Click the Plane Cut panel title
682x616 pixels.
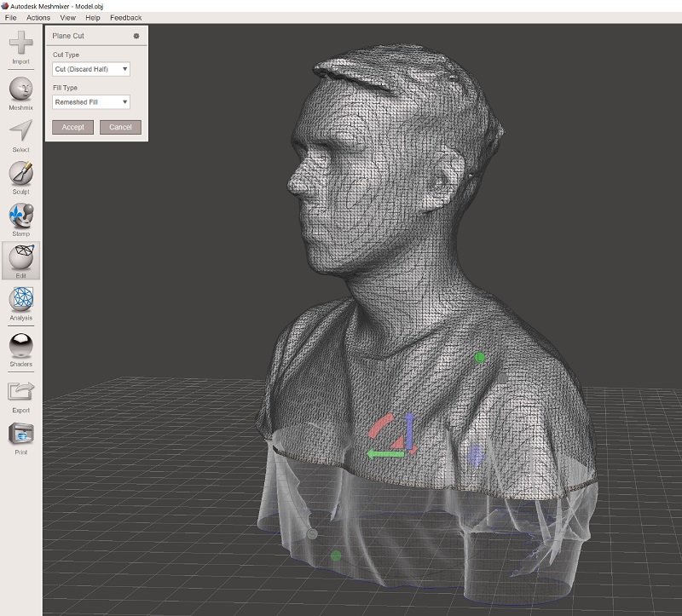[68, 36]
